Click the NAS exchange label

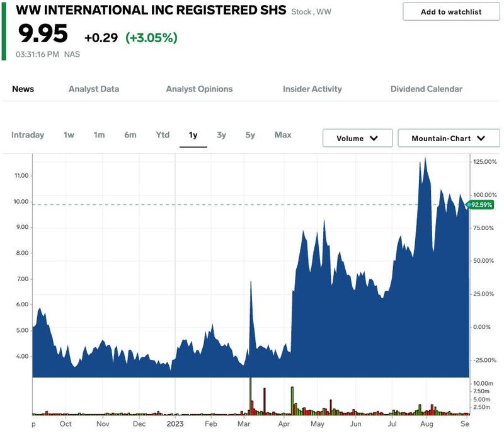72,54
